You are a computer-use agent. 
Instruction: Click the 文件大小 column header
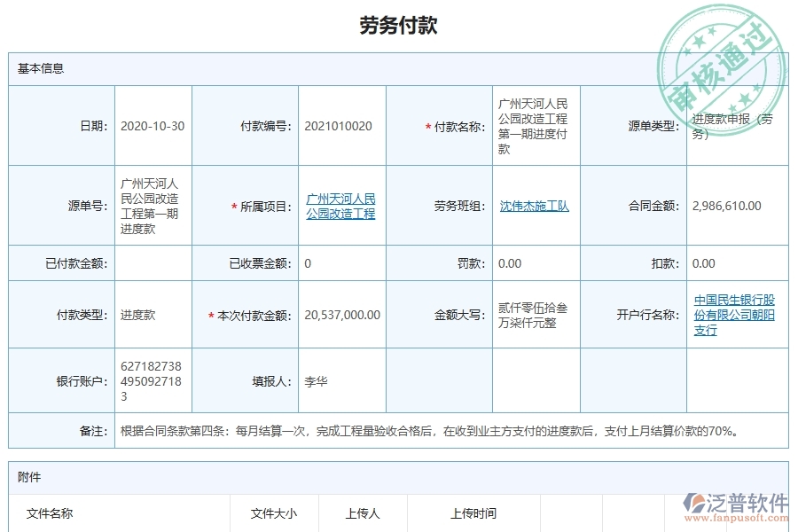point(275,512)
